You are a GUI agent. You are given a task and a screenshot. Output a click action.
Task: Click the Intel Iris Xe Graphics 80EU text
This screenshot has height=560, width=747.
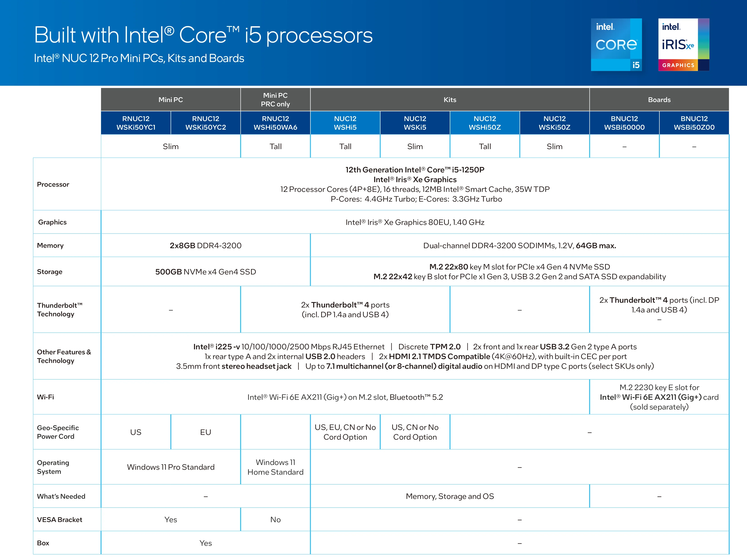[x=415, y=222]
